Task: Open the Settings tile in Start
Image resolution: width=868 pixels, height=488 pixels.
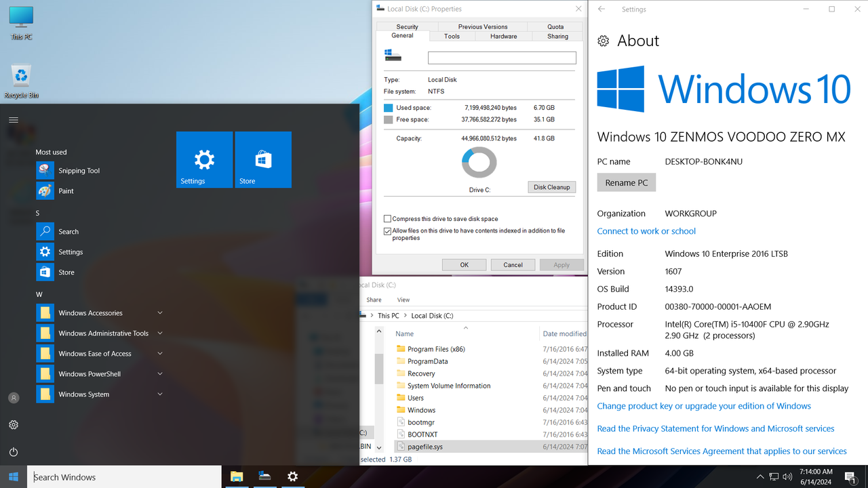Action: click(x=204, y=159)
